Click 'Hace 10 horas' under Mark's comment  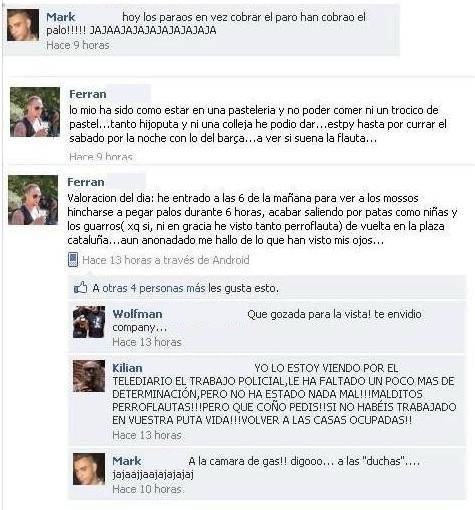coord(147,489)
